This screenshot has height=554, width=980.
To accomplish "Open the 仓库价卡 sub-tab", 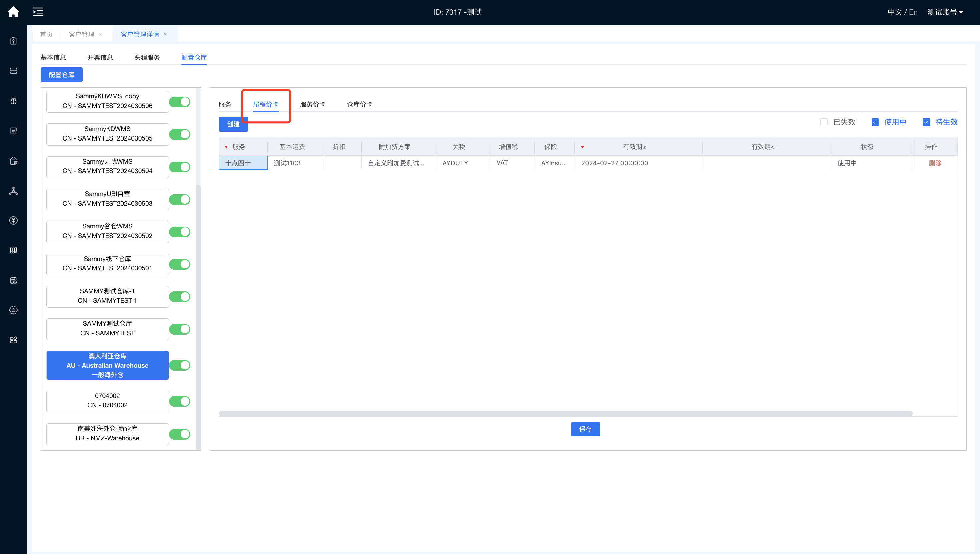I will [360, 104].
